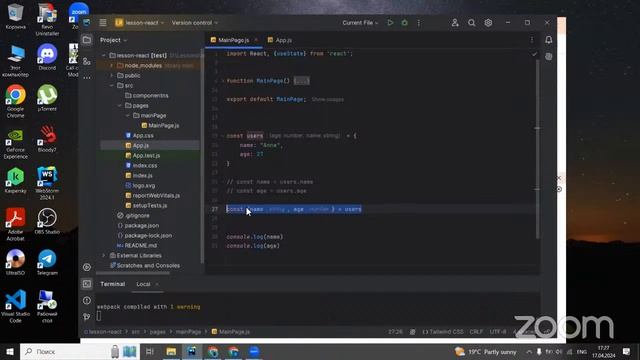Expand the folded MainPage function body
Viewport: 640px width, 360px height.
[301, 81]
